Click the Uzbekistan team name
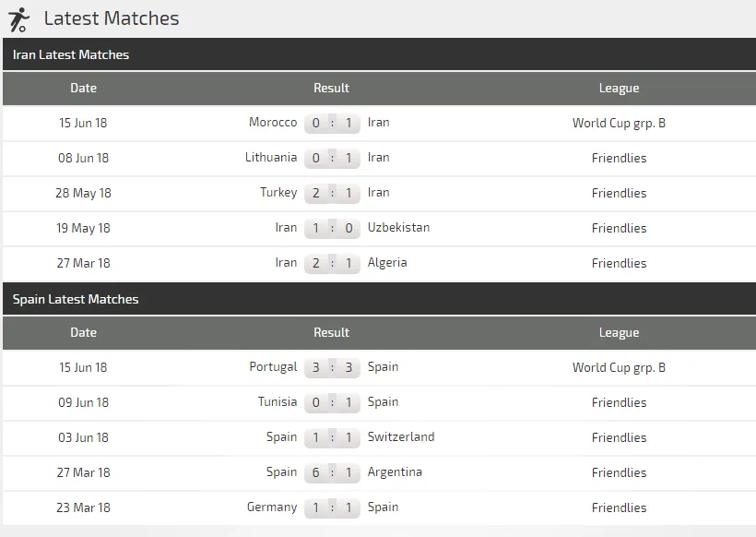 pos(398,228)
